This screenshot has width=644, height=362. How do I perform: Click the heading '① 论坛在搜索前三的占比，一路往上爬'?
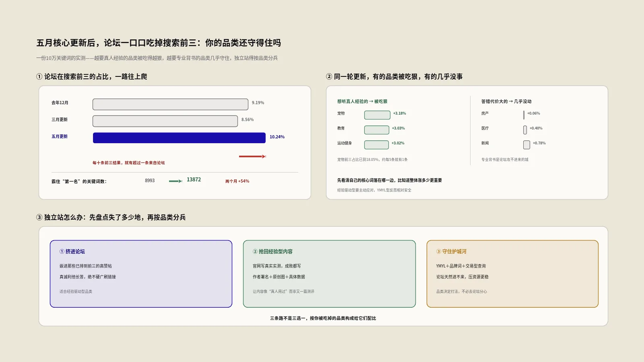(92, 76)
